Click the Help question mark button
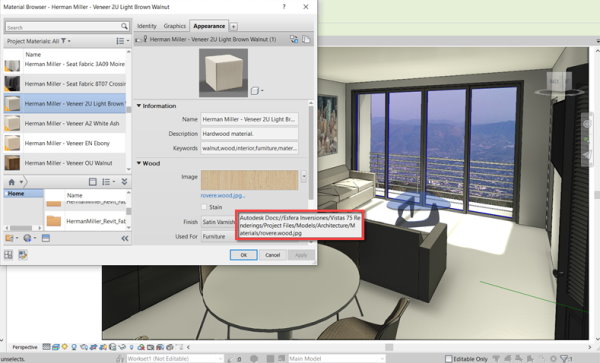 pos(284,7)
